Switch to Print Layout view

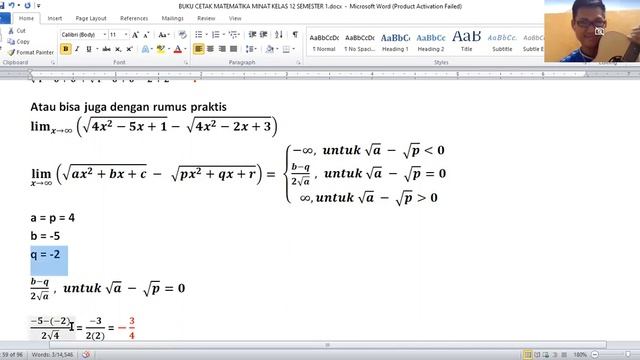(x=527, y=355)
